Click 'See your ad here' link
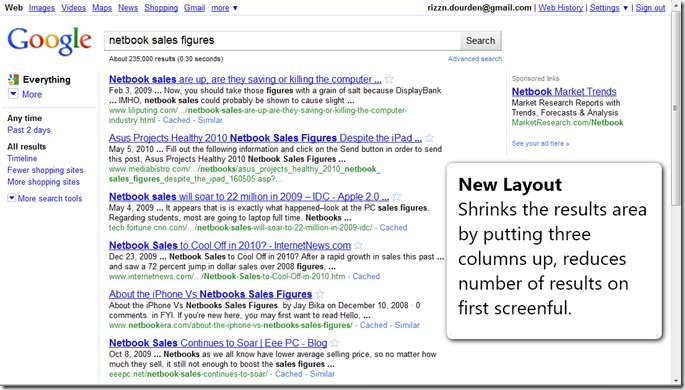The height and width of the screenshot is (390, 685). click(x=540, y=143)
